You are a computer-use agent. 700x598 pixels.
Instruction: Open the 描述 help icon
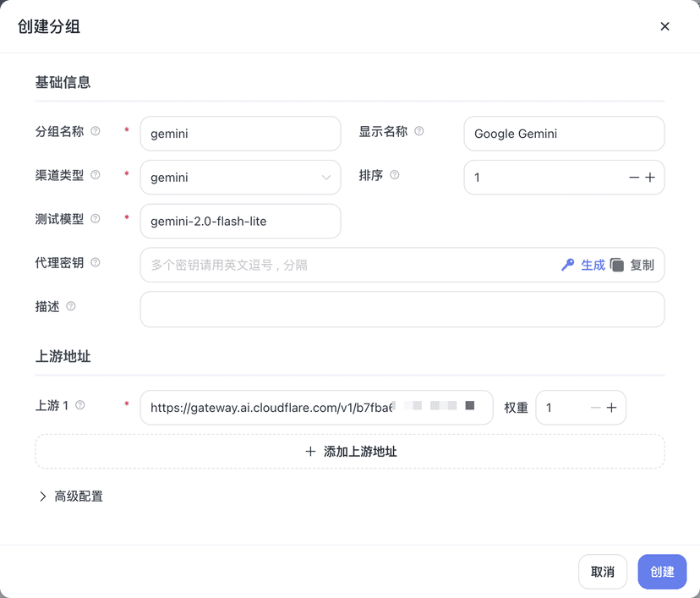pos(71,306)
